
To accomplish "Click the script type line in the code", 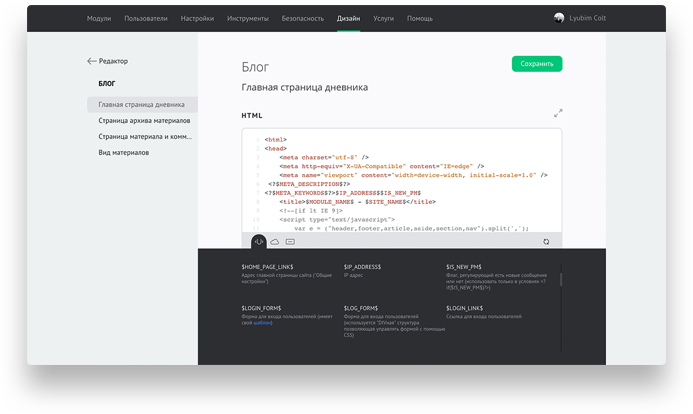I will click(337, 220).
